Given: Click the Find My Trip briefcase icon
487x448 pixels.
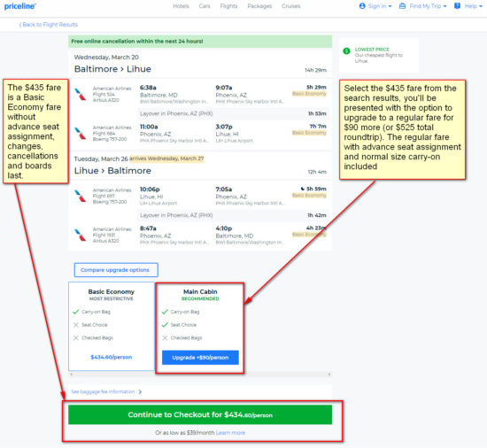Looking at the screenshot, I should (402, 6).
